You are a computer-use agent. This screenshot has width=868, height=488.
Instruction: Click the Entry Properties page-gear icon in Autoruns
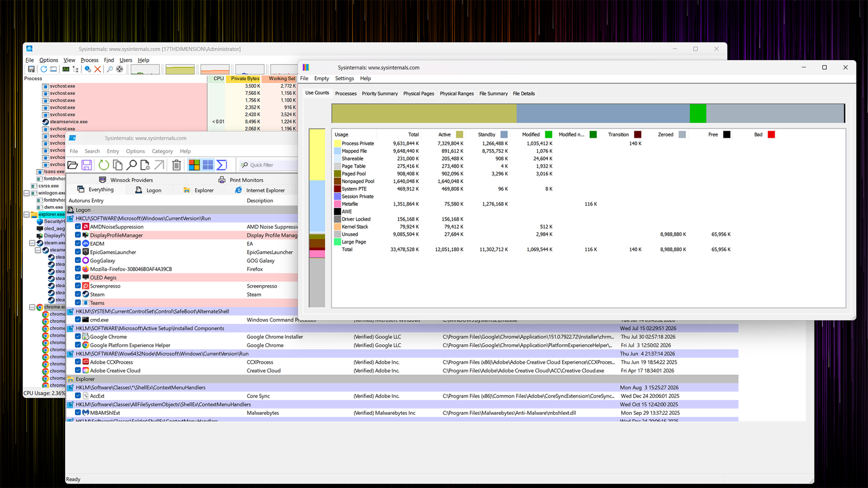[x=145, y=165]
